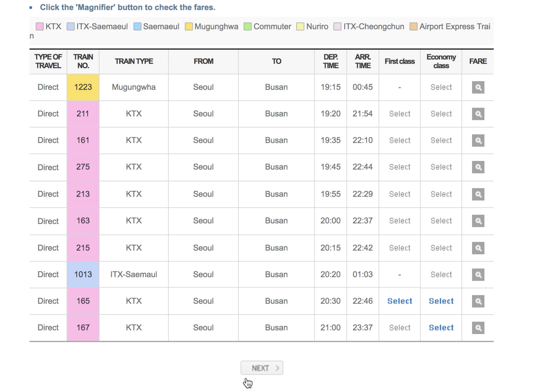Click Economy Select for ITX-Saemaul 1013
Screen dimensions: 554x392
(x=441, y=274)
